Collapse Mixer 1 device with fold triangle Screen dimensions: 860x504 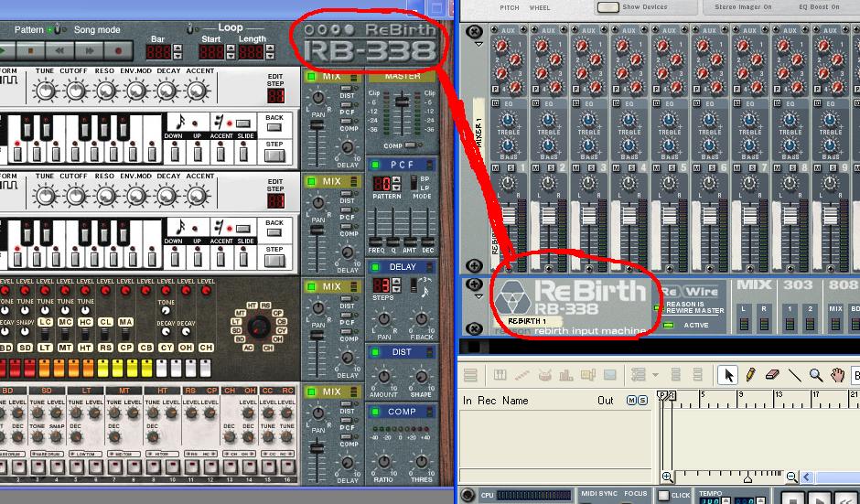[x=478, y=45]
